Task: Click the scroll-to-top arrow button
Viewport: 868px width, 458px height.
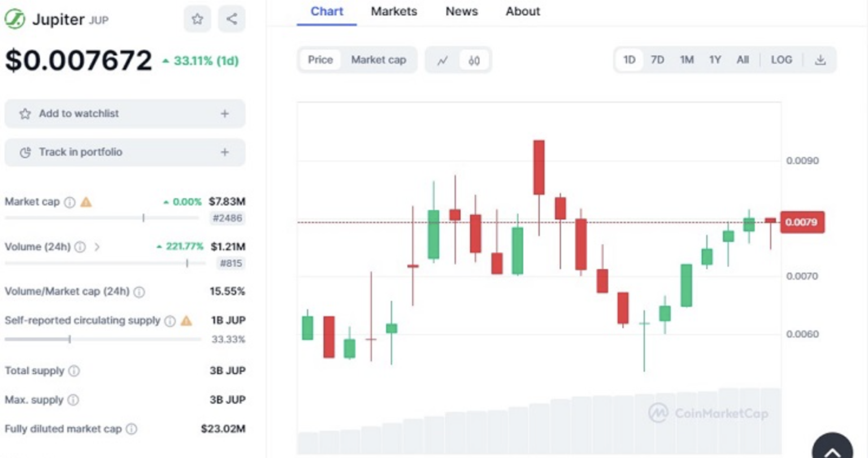Action: (832, 447)
